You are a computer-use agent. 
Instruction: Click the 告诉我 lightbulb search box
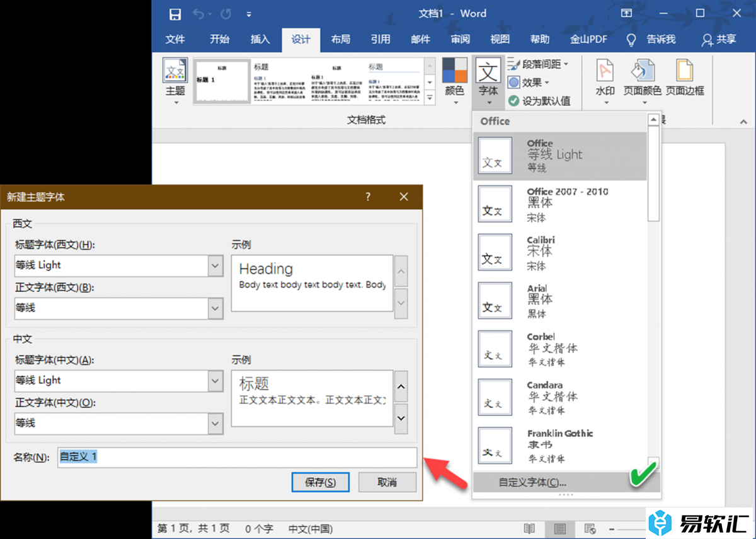pos(651,39)
